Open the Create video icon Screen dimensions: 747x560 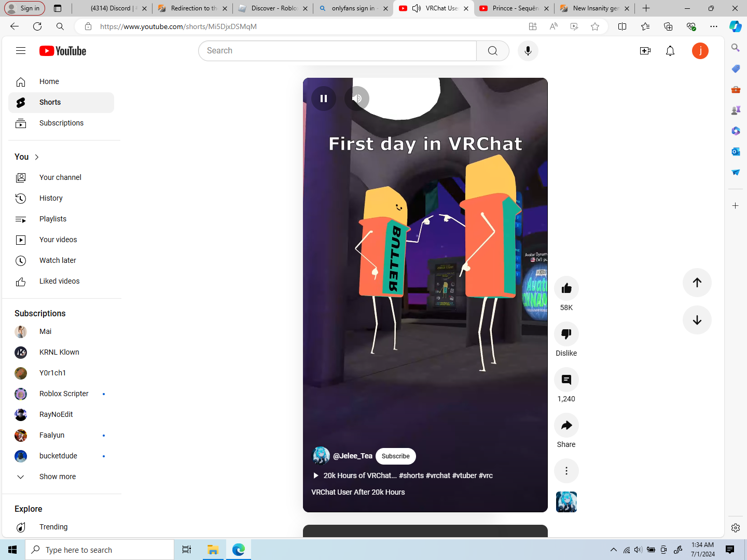(x=645, y=51)
